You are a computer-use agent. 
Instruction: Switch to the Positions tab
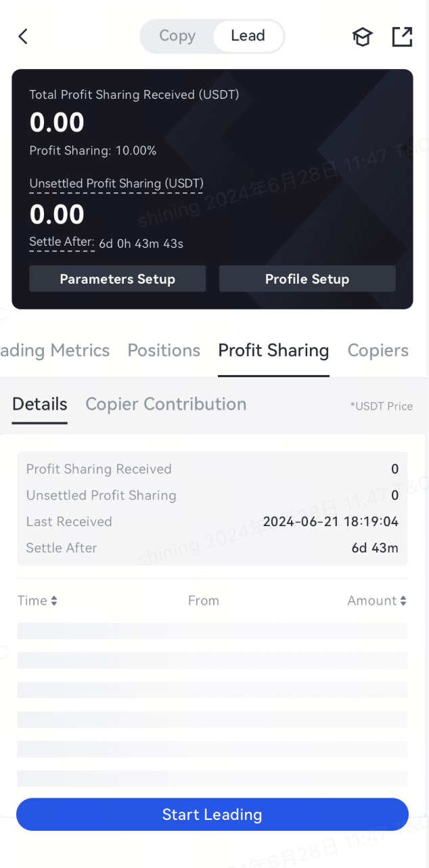164,350
